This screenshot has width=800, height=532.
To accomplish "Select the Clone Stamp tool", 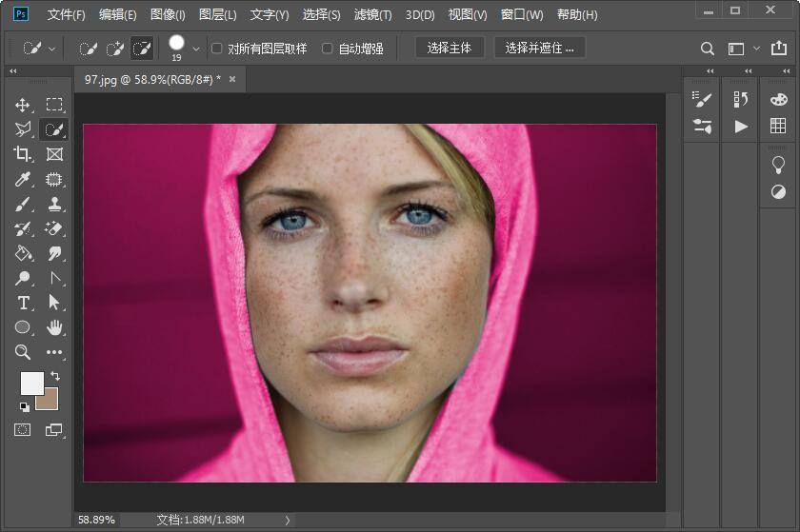I will (x=54, y=204).
